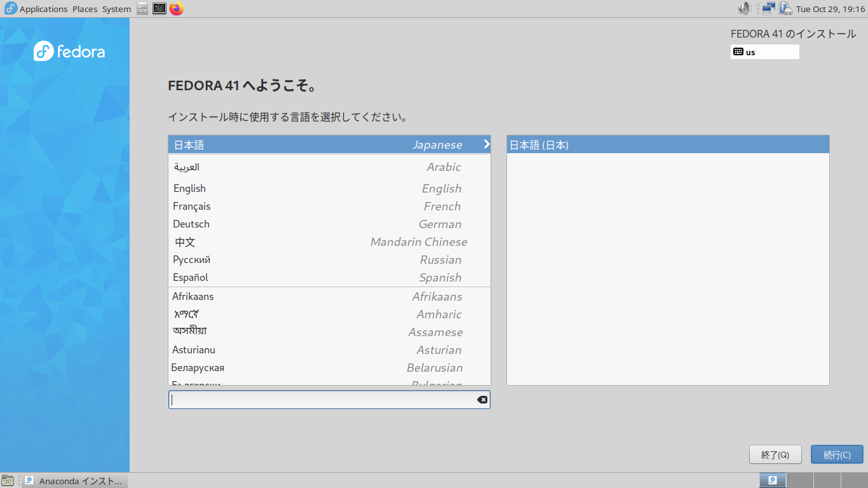
Task: Select অসমীয়া Assamese in the language list
Action: (x=329, y=332)
